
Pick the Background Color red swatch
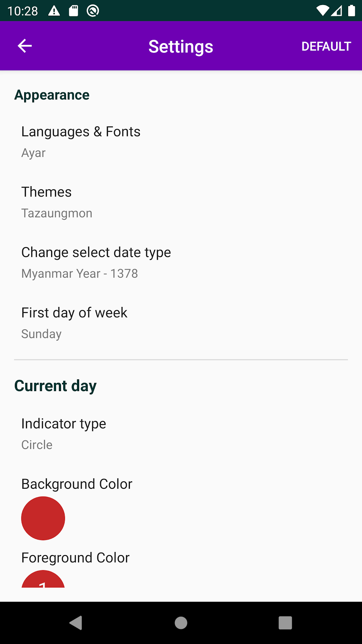(43, 518)
